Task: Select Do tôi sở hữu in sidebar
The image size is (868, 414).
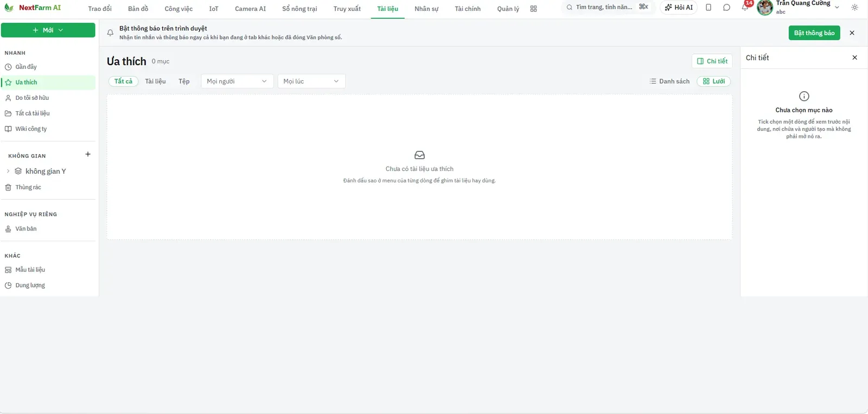Action: pos(48,98)
